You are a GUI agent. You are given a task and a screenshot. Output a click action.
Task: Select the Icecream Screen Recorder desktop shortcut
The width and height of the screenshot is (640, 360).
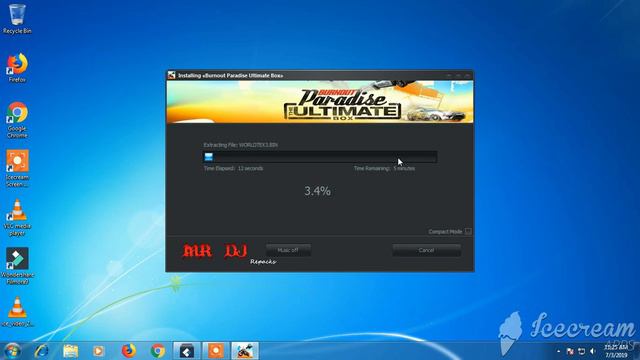click(17, 168)
